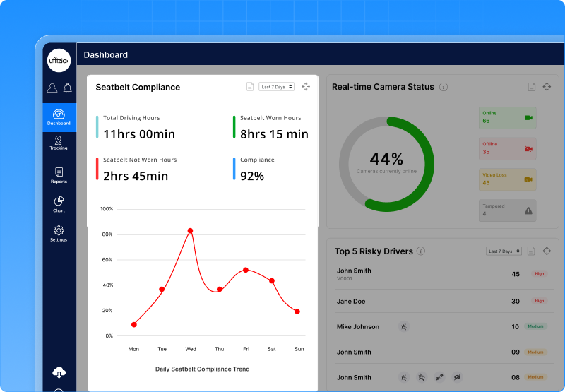Export Seatbelt Compliance report via document icon
This screenshot has height=392, width=565.
coord(249,87)
